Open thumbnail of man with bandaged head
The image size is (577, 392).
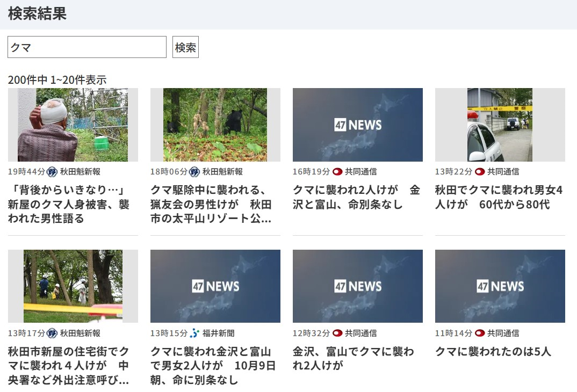(73, 125)
